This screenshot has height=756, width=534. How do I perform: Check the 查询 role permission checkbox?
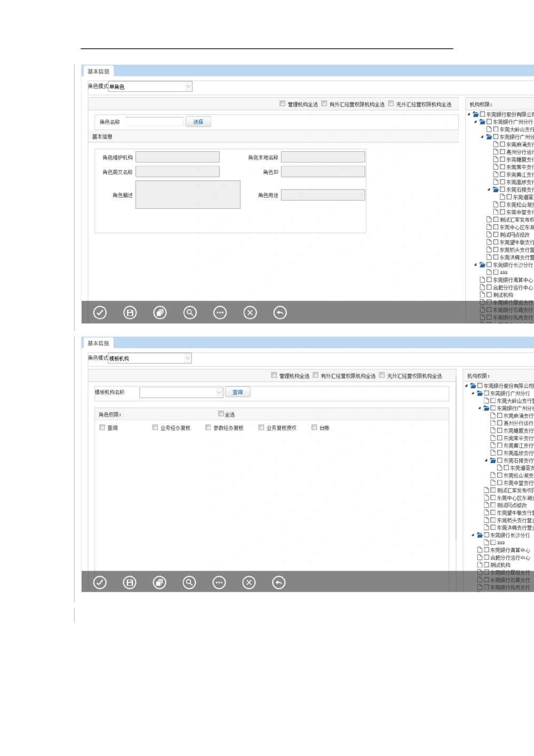pos(103,427)
